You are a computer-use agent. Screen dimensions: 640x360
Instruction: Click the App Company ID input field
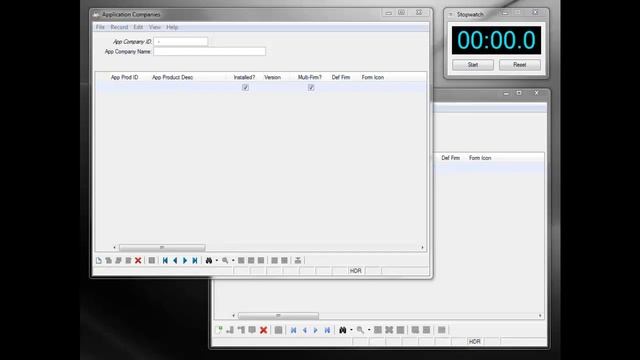[181, 42]
